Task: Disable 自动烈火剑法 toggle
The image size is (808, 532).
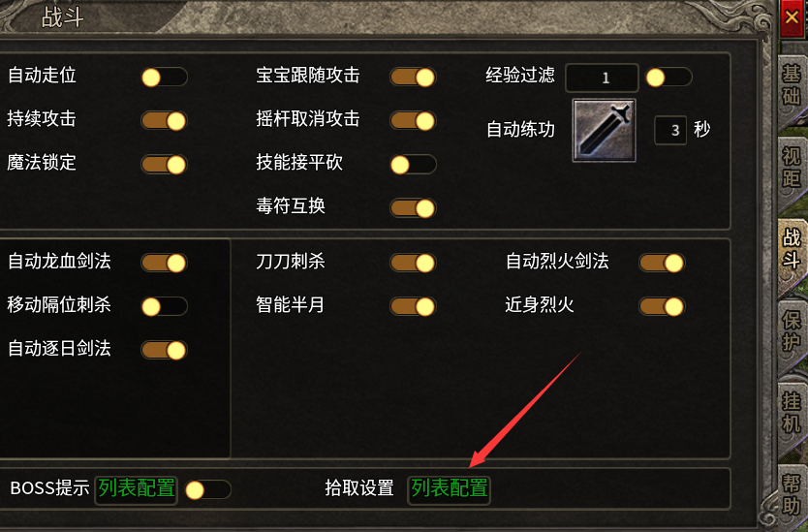Action: [662, 263]
